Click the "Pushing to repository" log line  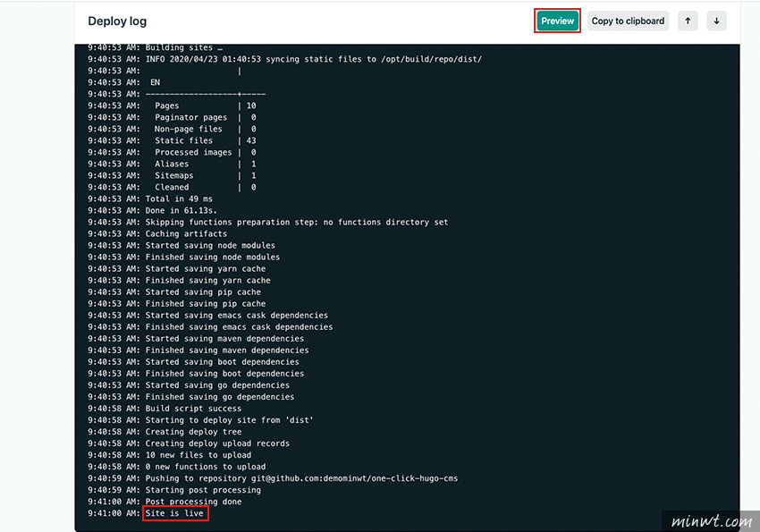point(273,478)
